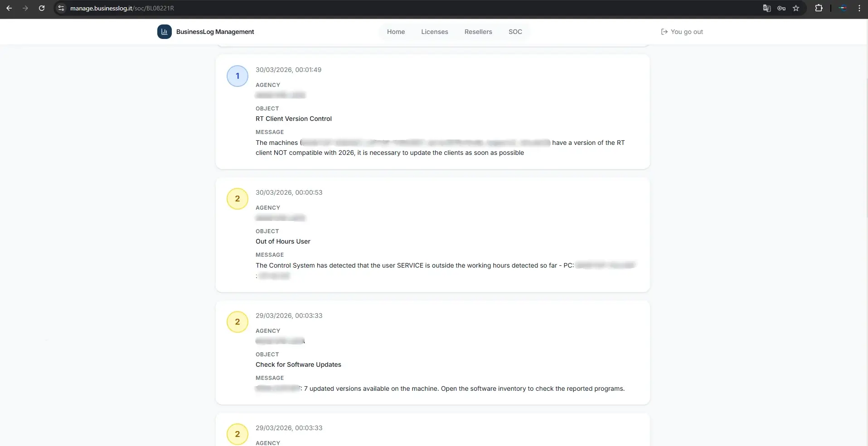Click the Out of Hours User object

pos(283,241)
